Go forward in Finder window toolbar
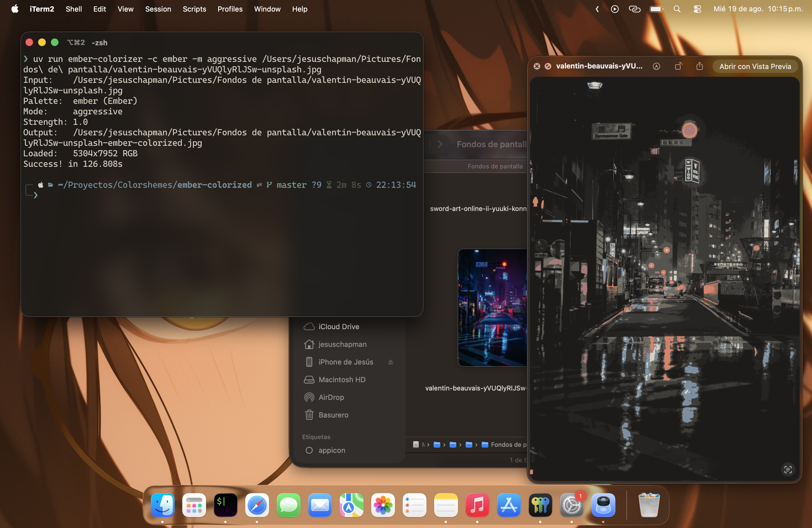Viewport: 812px width, 528px height. [x=440, y=144]
